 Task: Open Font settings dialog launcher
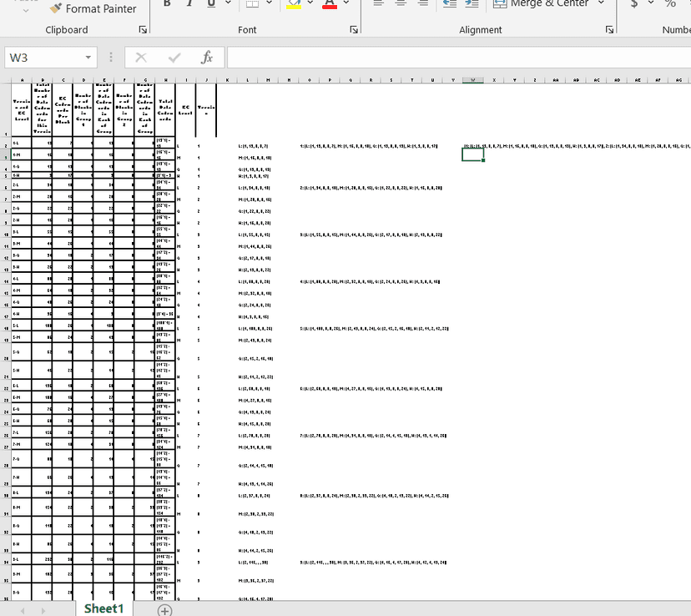[353, 30]
